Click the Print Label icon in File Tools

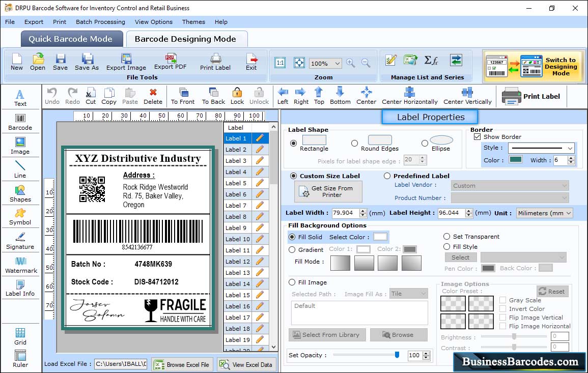[x=215, y=62]
